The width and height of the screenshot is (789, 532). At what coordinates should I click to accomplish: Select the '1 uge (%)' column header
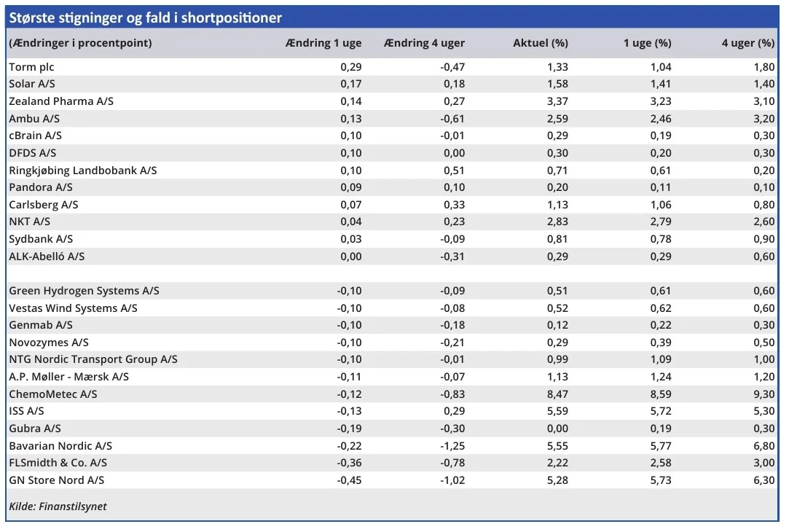647,43
